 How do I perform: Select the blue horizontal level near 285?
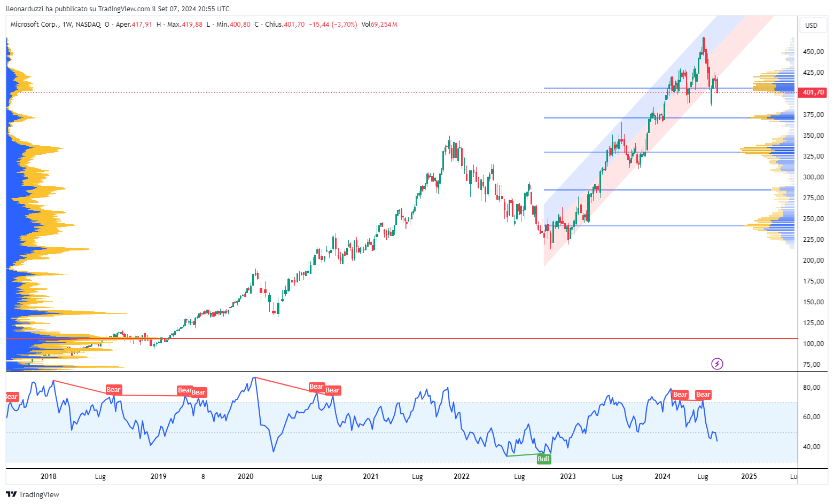[x=657, y=190]
